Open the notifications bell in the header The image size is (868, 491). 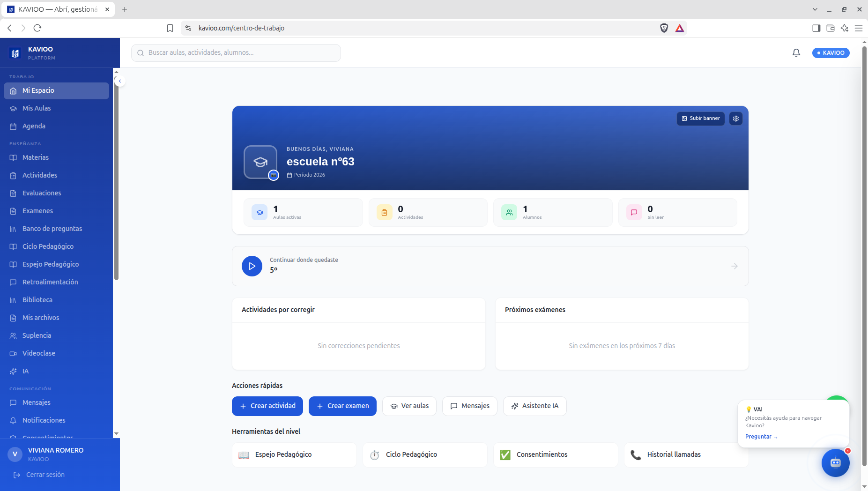796,53
